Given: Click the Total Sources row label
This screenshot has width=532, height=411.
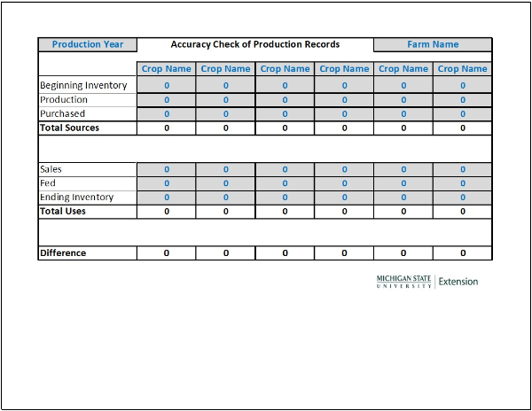Looking at the screenshot, I should [x=70, y=128].
